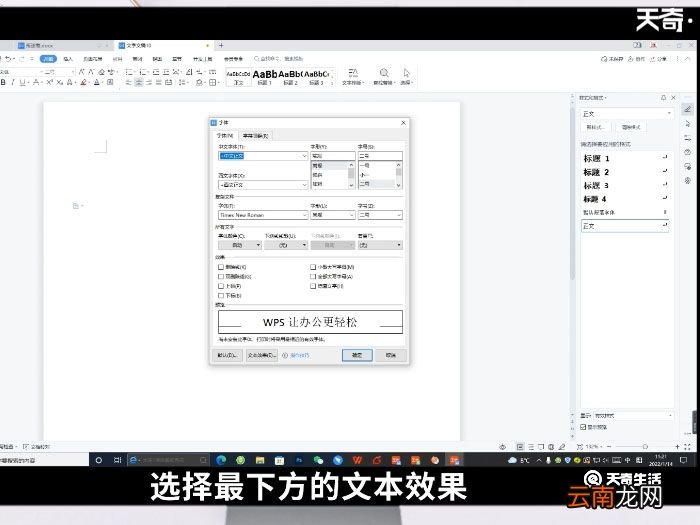This screenshot has height=525, width=700.
Task: Open File Explorer from taskbar
Action: click(260, 460)
